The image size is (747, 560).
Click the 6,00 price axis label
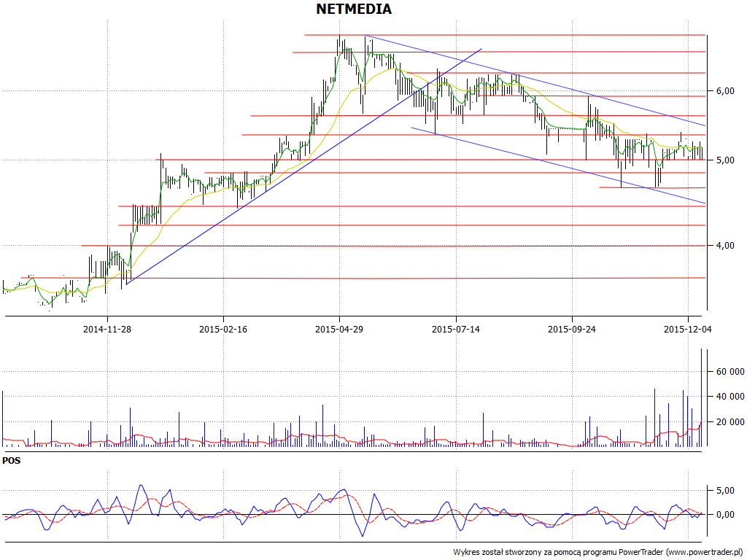click(x=724, y=91)
